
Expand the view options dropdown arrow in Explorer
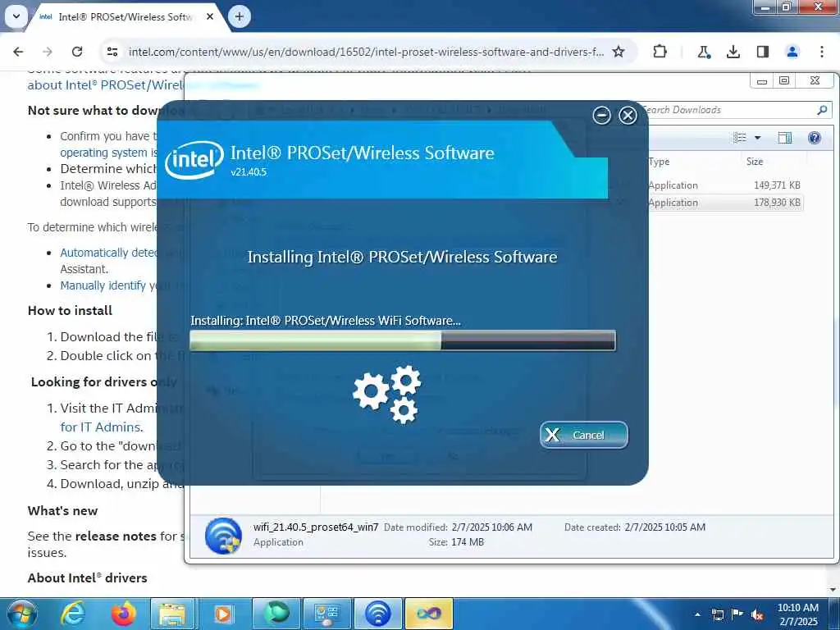pyautogui.click(x=757, y=138)
